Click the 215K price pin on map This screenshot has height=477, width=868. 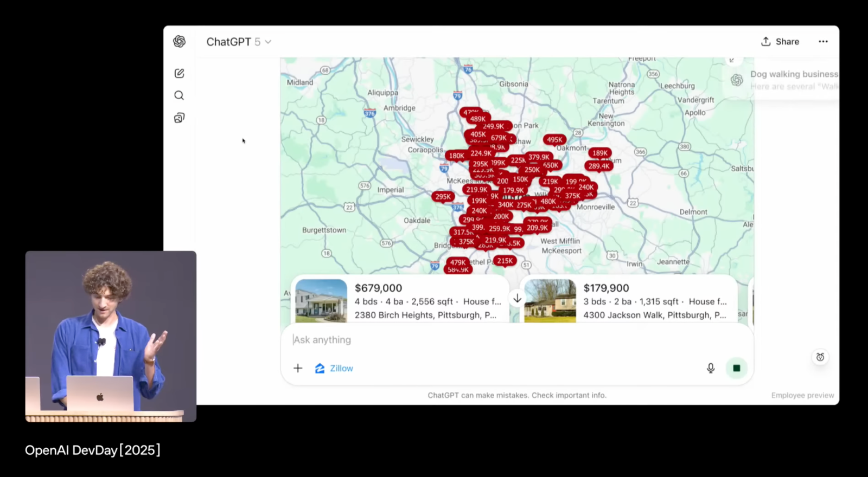[x=505, y=261]
